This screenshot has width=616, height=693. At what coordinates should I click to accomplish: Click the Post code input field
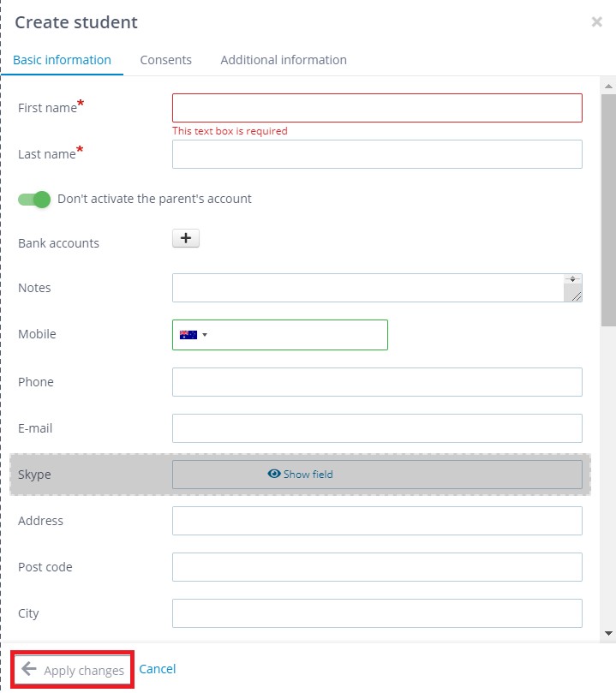click(377, 567)
